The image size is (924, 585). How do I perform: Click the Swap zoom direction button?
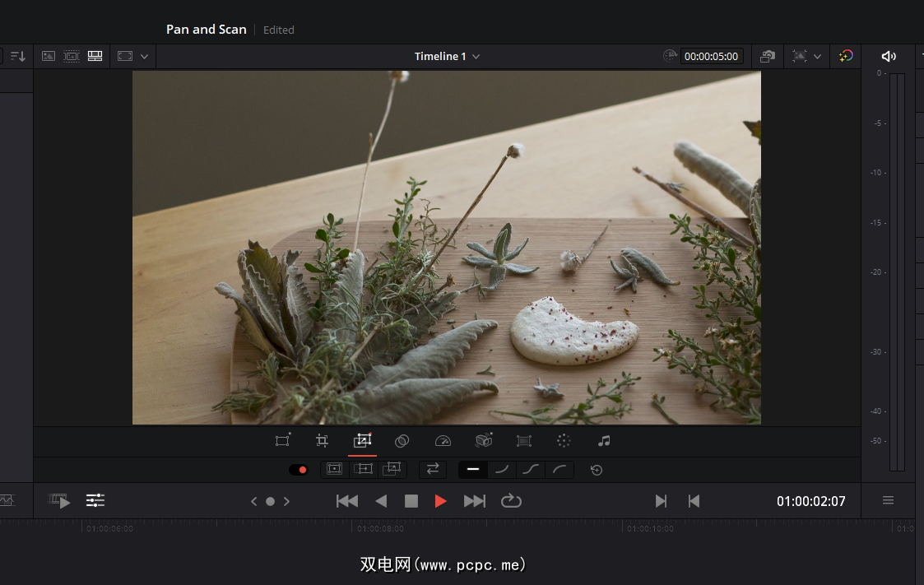(432, 470)
